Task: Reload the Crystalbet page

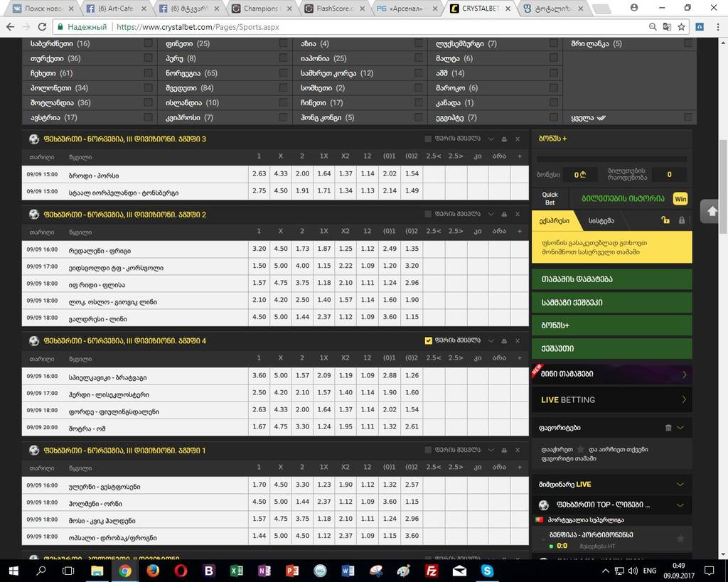Action: pyautogui.click(x=42, y=27)
